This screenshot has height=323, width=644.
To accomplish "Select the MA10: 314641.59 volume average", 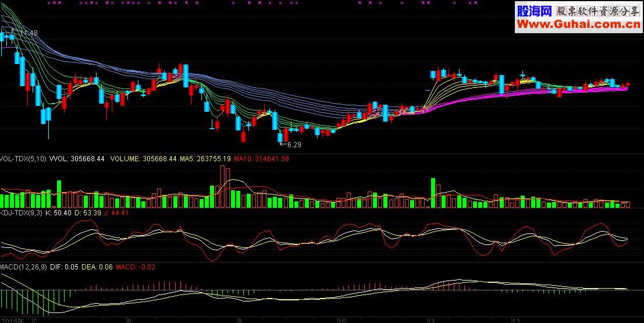I will (x=261, y=158).
